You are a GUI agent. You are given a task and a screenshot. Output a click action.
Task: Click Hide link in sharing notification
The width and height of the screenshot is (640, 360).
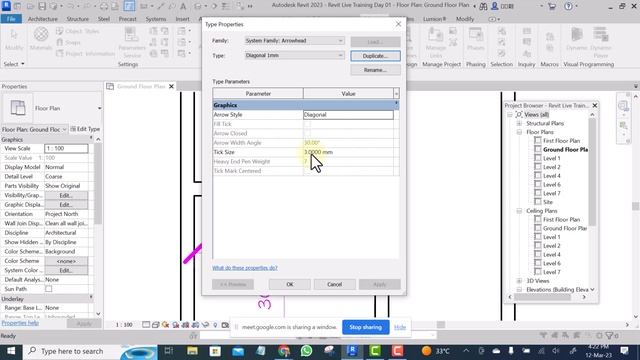400,327
